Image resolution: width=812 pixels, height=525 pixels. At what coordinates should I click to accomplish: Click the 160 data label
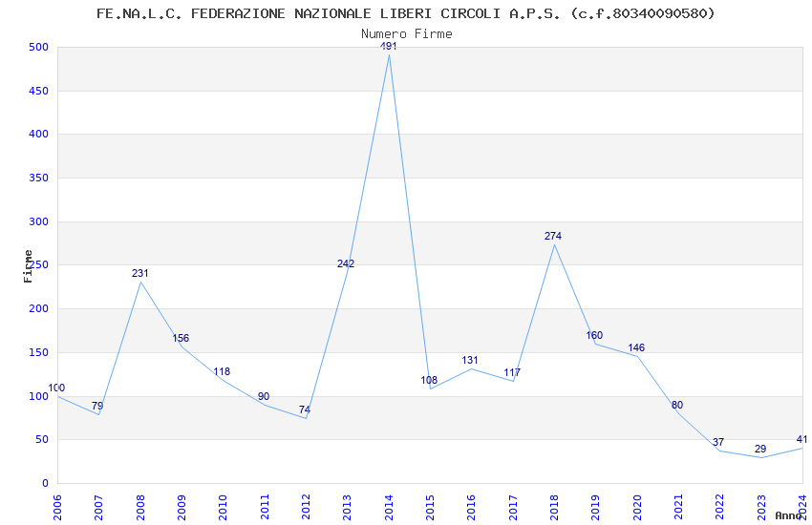point(594,335)
